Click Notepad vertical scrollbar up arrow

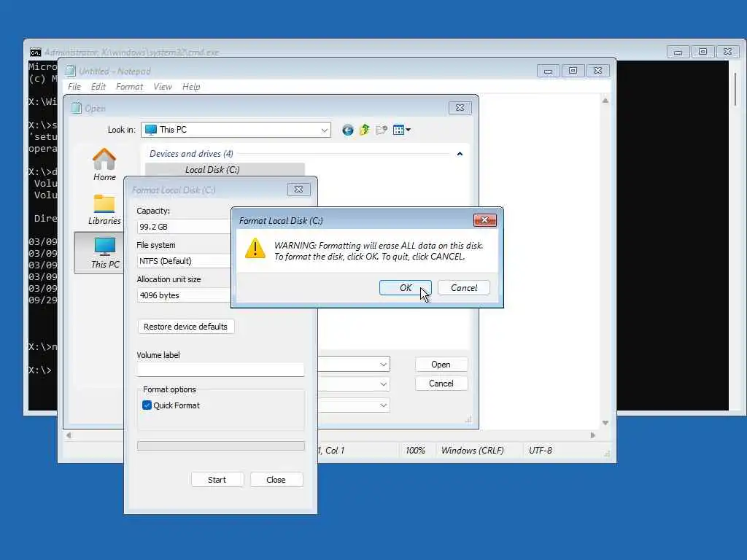[605, 101]
